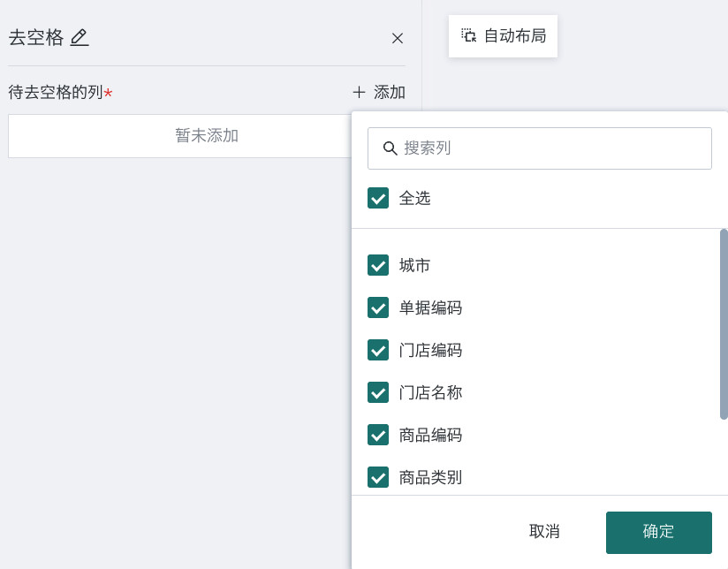The image size is (728, 569).
Task: Confirm the selection with 确定 button
Action: pos(658,532)
